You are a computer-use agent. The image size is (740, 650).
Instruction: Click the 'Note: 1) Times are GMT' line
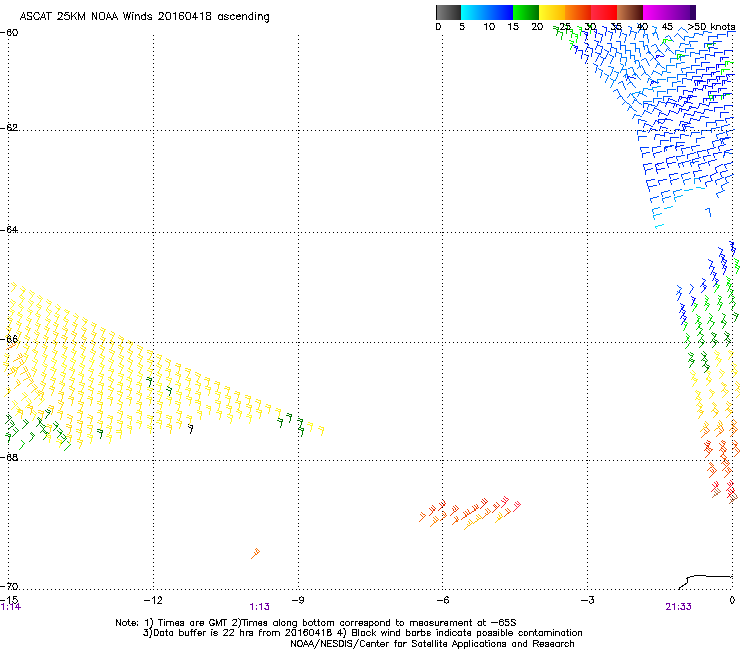(316, 623)
